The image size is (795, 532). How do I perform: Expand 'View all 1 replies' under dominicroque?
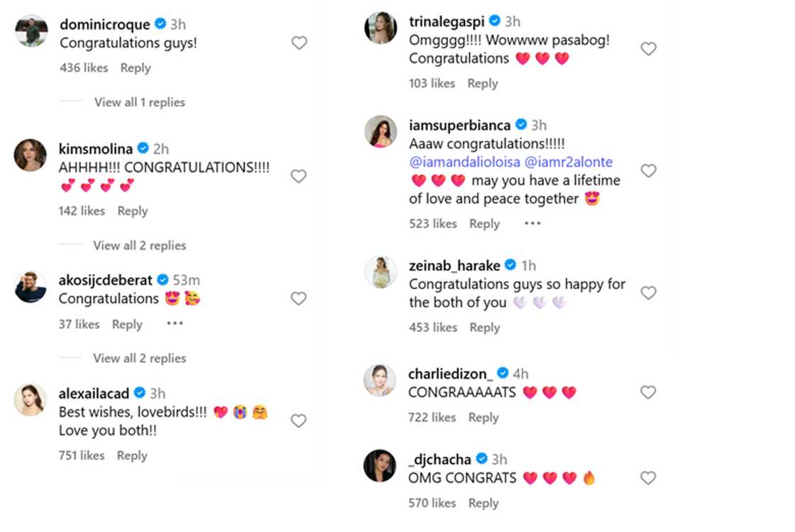[139, 102]
